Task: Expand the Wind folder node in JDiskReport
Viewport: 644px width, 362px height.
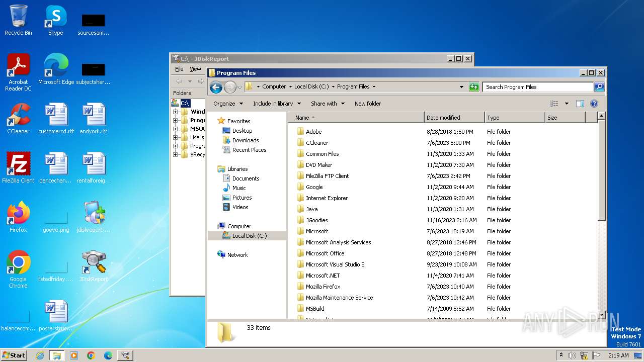Action: point(175,112)
